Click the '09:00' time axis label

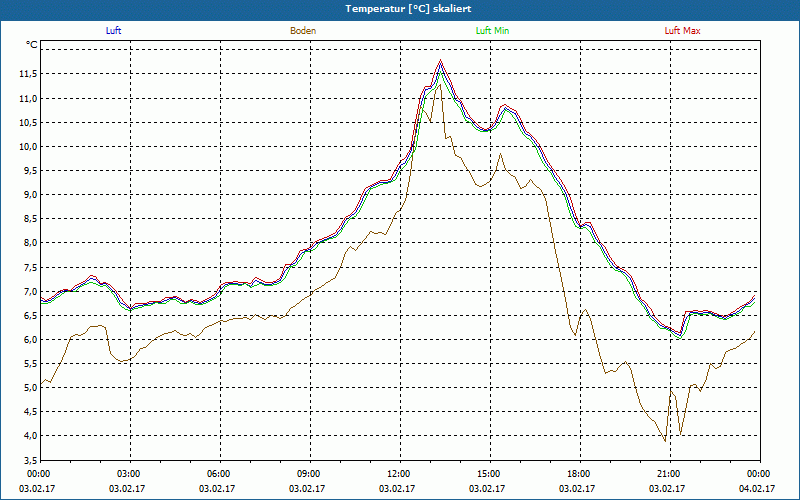(x=310, y=474)
